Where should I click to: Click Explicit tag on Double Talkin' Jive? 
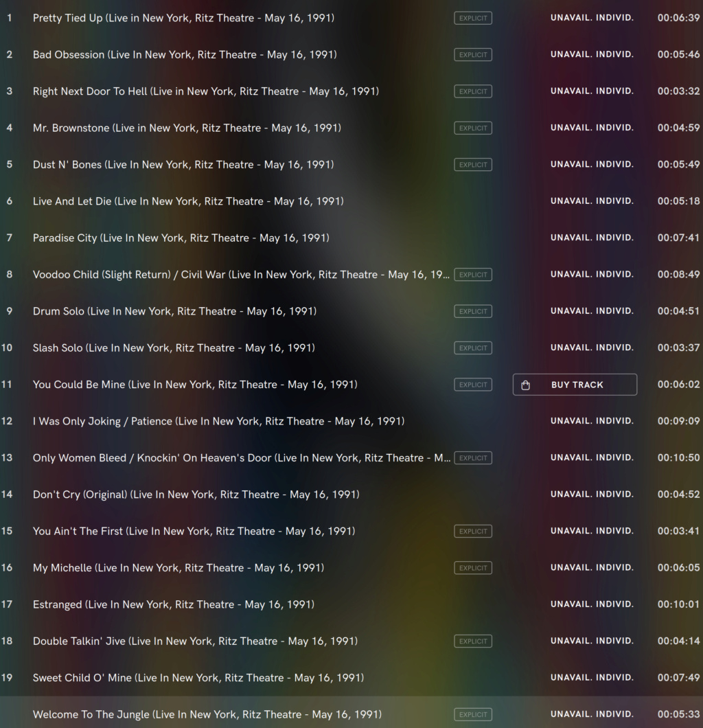coord(473,641)
